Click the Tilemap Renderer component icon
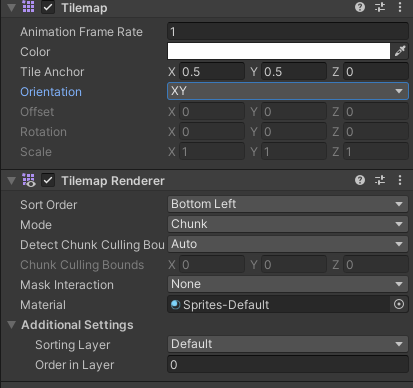Viewport: 413px width, 388px height. 29,180
